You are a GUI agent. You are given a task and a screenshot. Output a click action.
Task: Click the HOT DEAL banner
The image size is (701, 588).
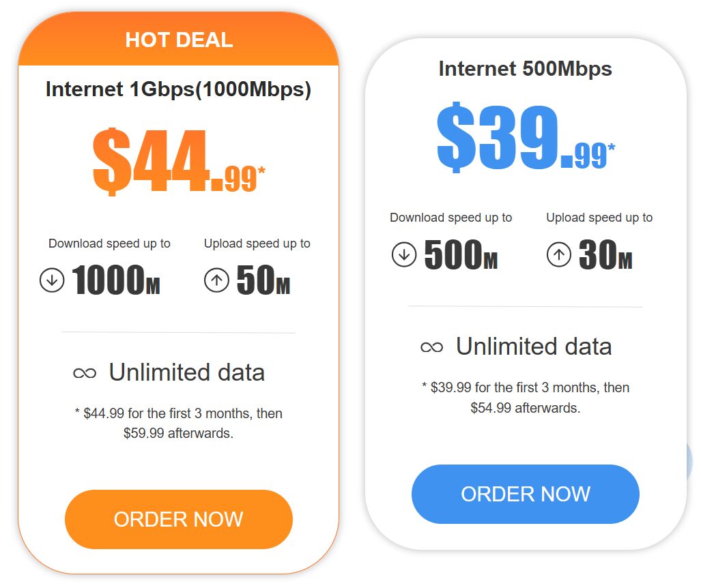[179, 40]
